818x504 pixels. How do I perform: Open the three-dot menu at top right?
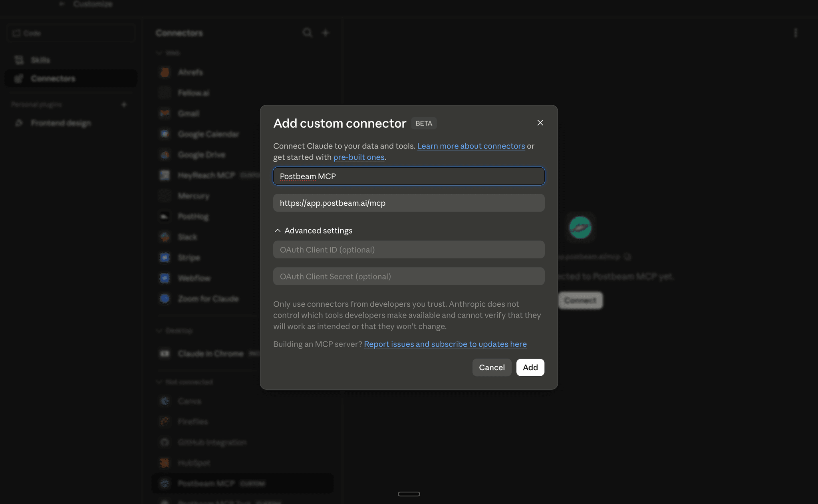click(795, 33)
